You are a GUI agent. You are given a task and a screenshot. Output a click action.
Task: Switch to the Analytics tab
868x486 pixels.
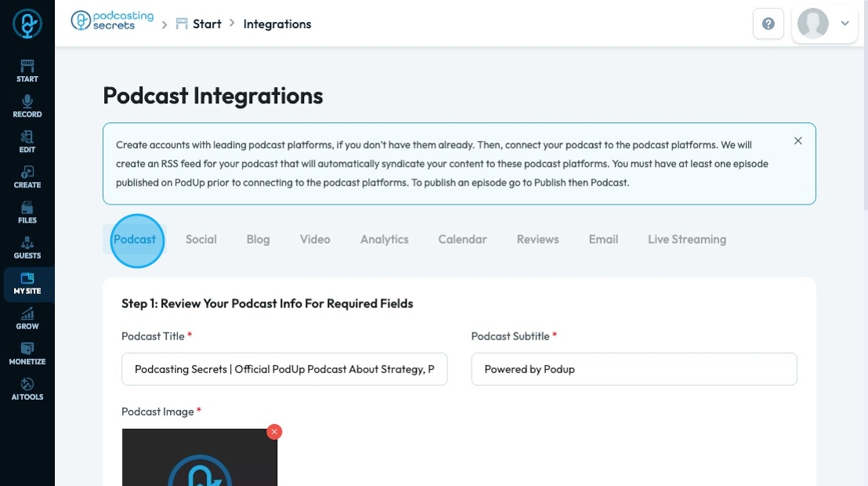point(384,240)
